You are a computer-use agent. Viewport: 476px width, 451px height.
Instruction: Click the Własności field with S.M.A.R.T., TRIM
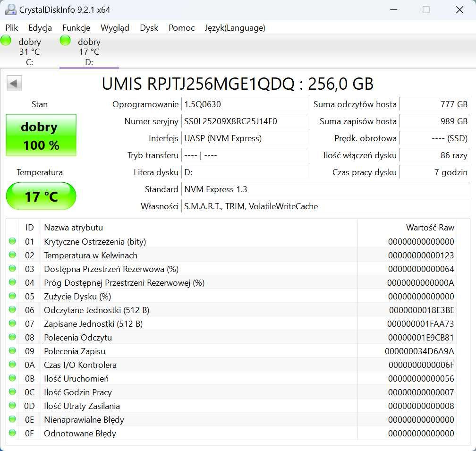(x=326, y=206)
